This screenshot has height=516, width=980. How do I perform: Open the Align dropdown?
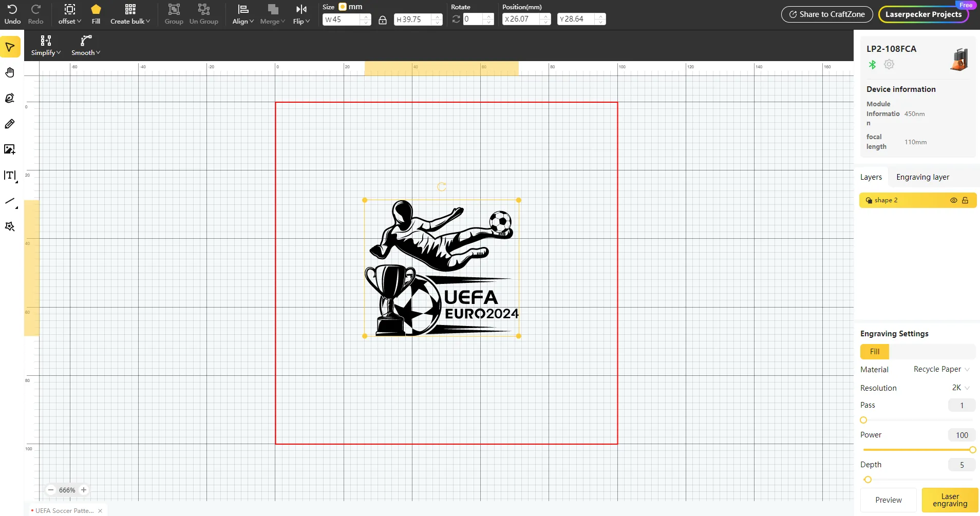(243, 14)
